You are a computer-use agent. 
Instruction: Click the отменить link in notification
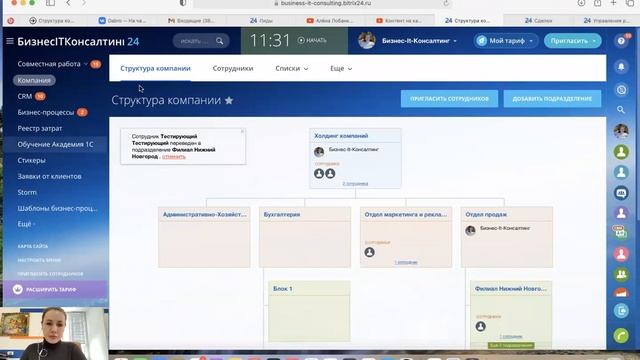tap(174, 156)
